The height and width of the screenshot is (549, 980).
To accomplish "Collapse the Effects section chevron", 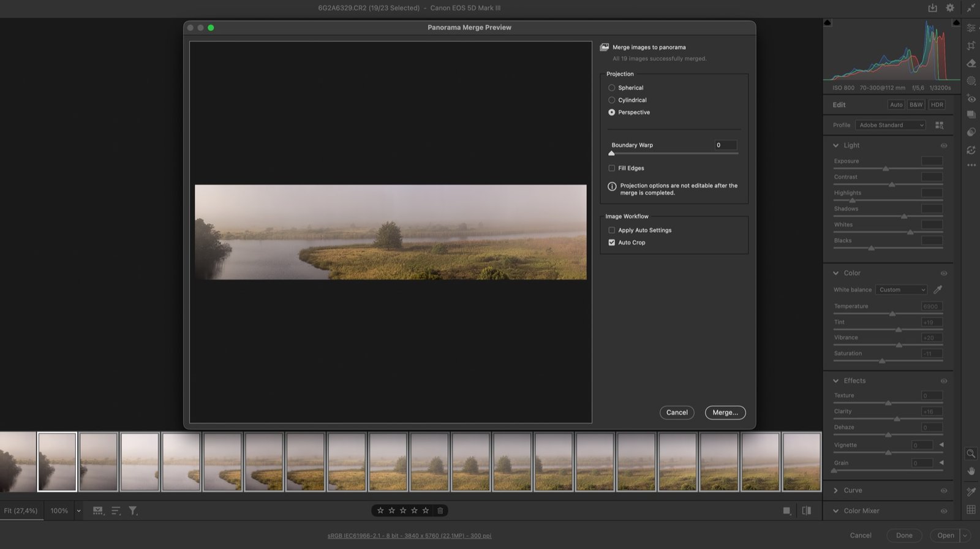I will coord(835,381).
